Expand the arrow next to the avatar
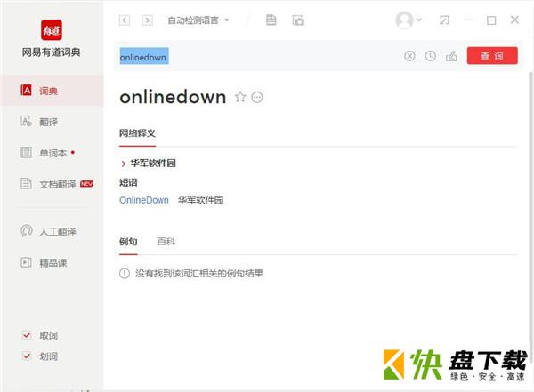Image resolution: width=534 pixels, height=392 pixels. coord(419,20)
